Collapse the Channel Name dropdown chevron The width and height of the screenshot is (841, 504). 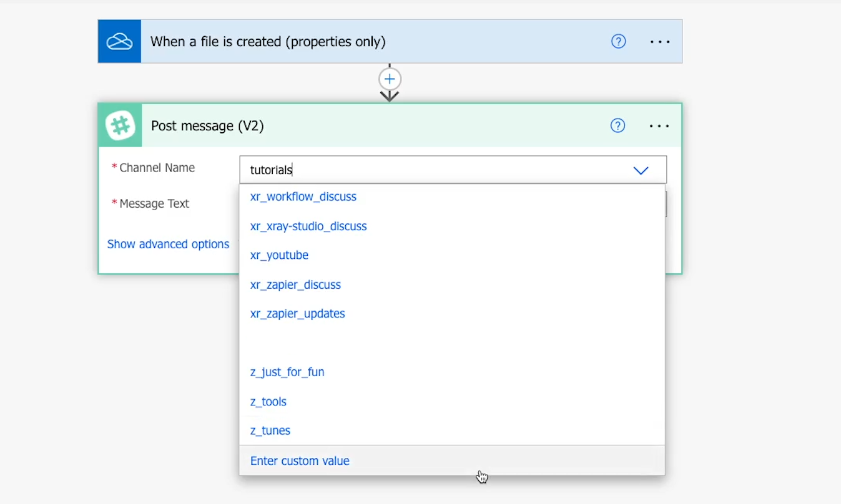coord(641,170)
